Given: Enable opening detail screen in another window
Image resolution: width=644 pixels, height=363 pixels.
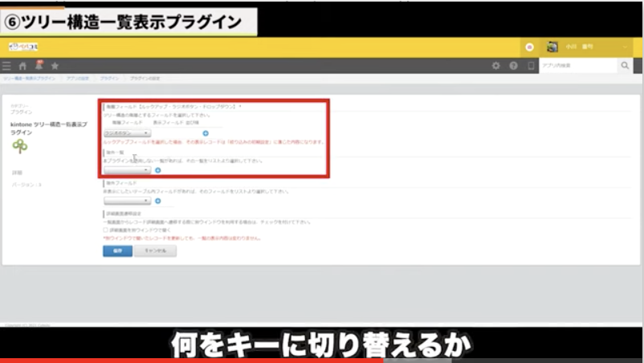Looking at the screenshot, I should point(106,230).
